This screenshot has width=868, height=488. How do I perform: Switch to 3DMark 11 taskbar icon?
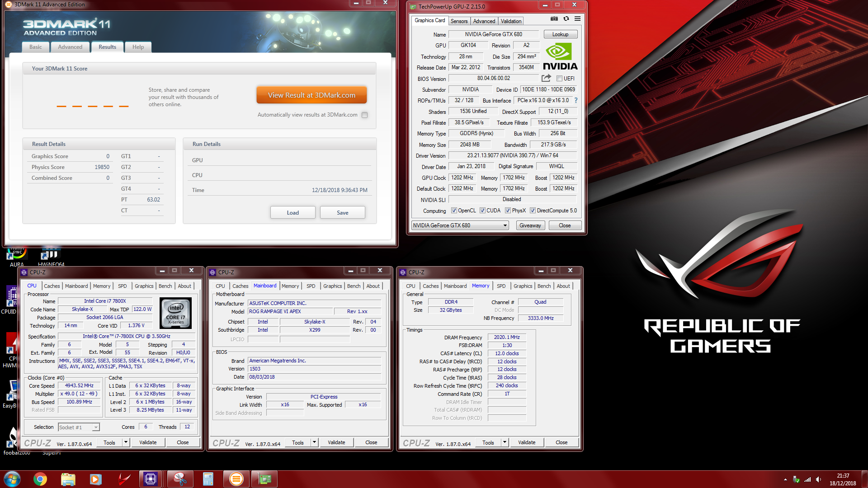[x=236, y=479]
